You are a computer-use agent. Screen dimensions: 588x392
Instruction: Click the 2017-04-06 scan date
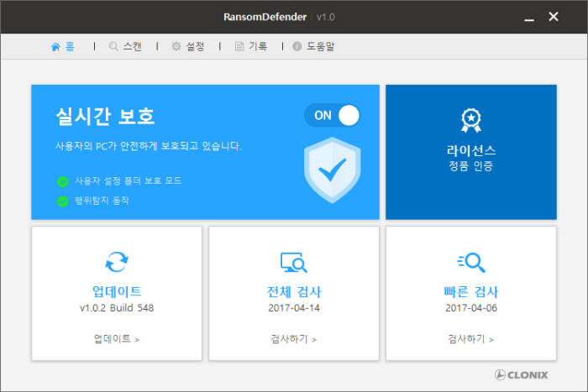coord(471,308)
